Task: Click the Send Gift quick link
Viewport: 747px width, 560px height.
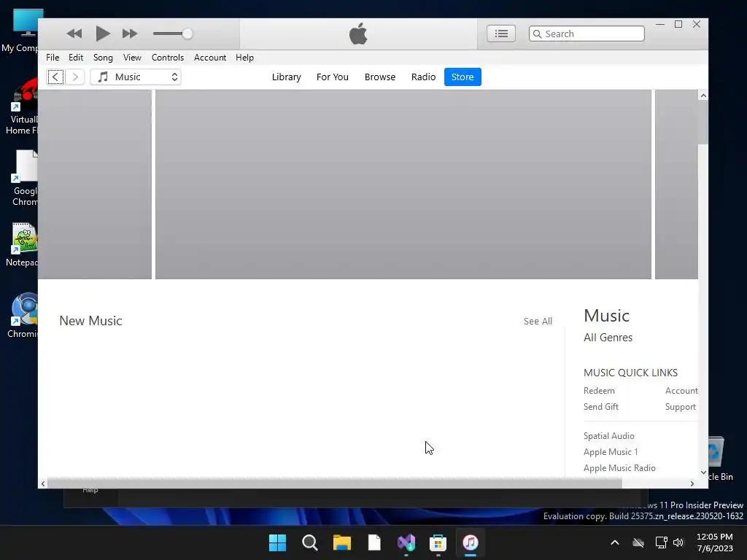Action: tap(601, 407)
